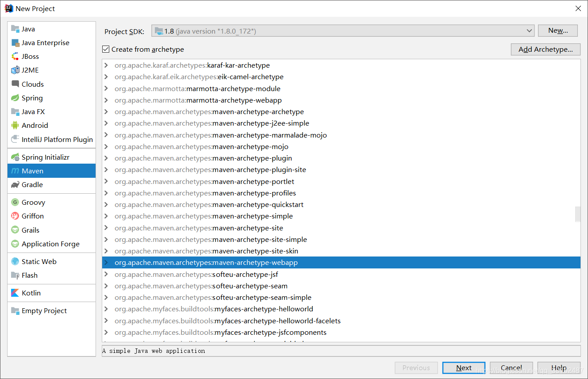Click the Griffon icon
588x379 pixels.
coord(15,216)
